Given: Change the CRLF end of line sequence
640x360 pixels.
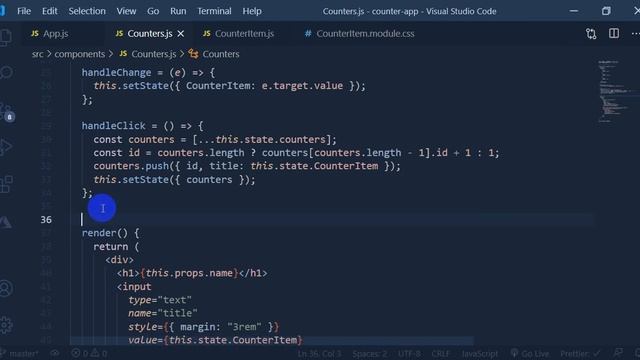Looking at the screenshot, I should coord(440,353).
